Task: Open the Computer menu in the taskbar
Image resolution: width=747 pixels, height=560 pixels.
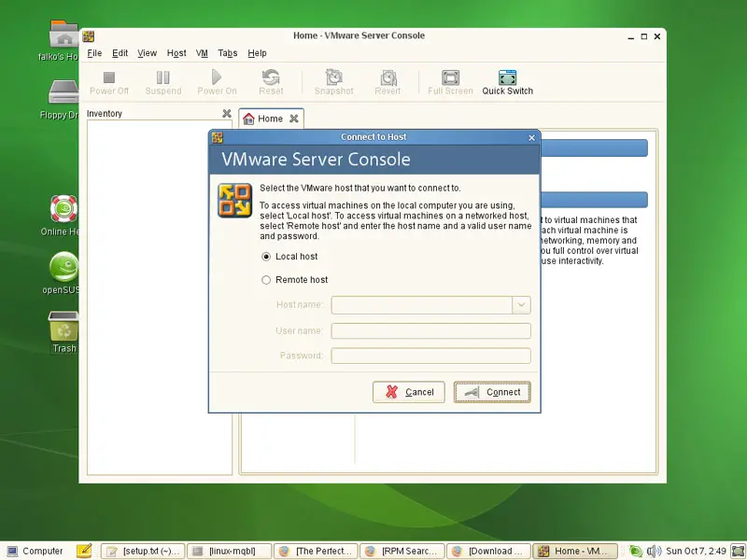Action: point(35,551)
